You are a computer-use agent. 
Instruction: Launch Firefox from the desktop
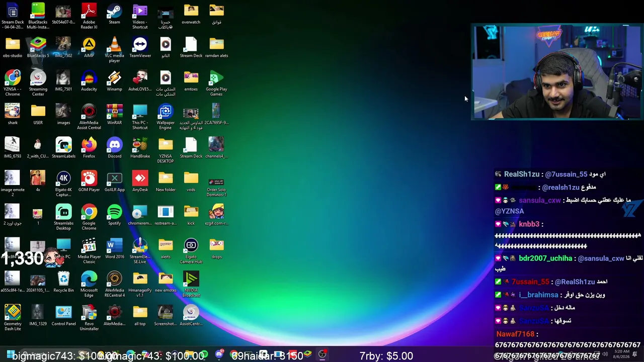pyautogui.click(x=89, y=148)
